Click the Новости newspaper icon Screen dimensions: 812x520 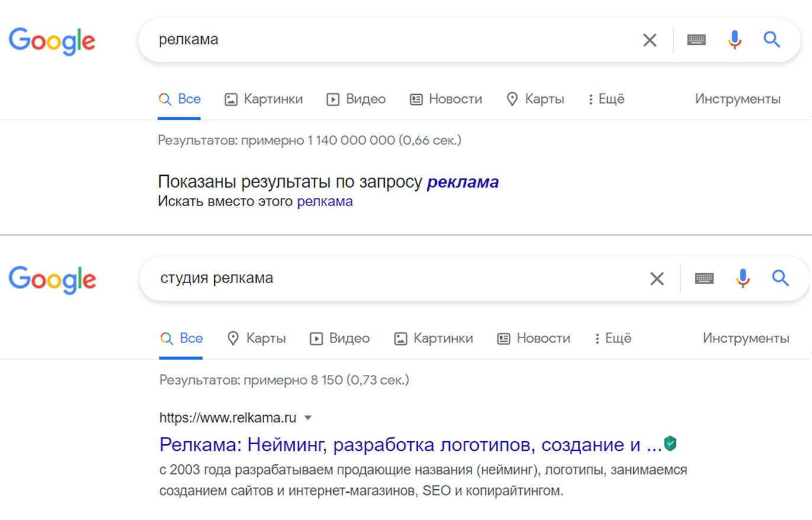(x=415, y=99)
